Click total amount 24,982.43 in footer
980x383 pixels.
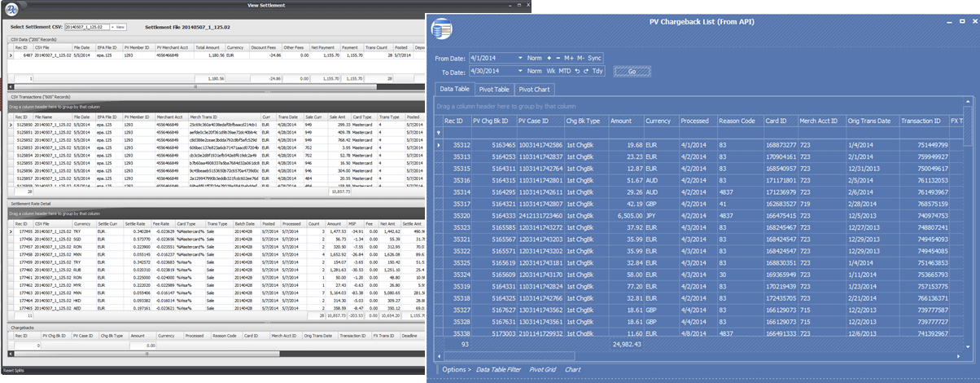pyautogui.click(x=627, y=345)
